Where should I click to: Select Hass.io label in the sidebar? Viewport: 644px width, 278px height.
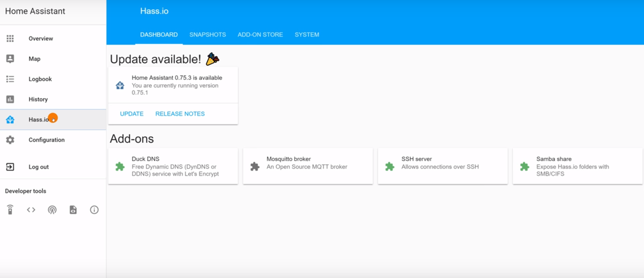pyautogui.click(x=39, y=120)
